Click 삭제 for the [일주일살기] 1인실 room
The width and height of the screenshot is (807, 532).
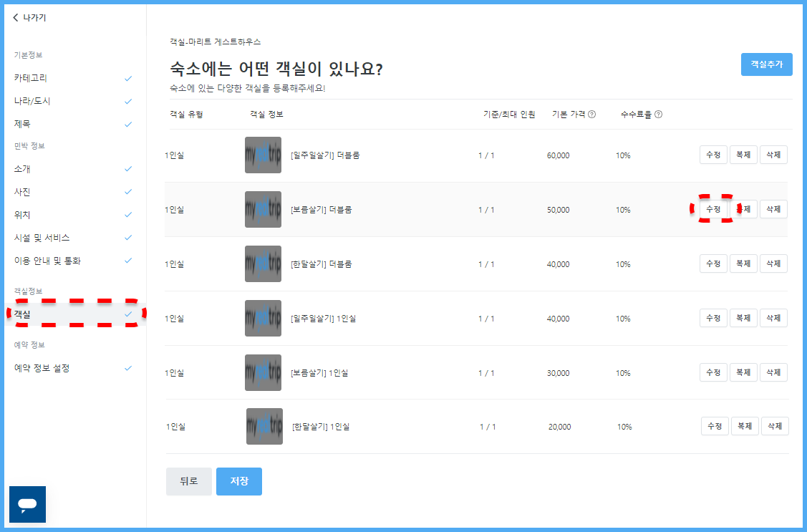click(773, 318)
